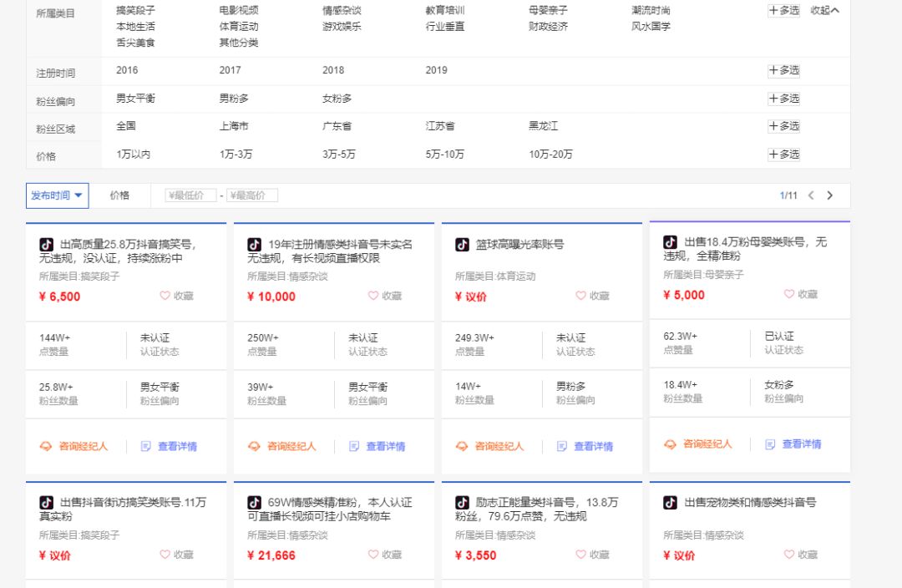This screenshot has height=588, width=902.
Task: Click the ¥最低价 input field
Action: click(190, 195)
